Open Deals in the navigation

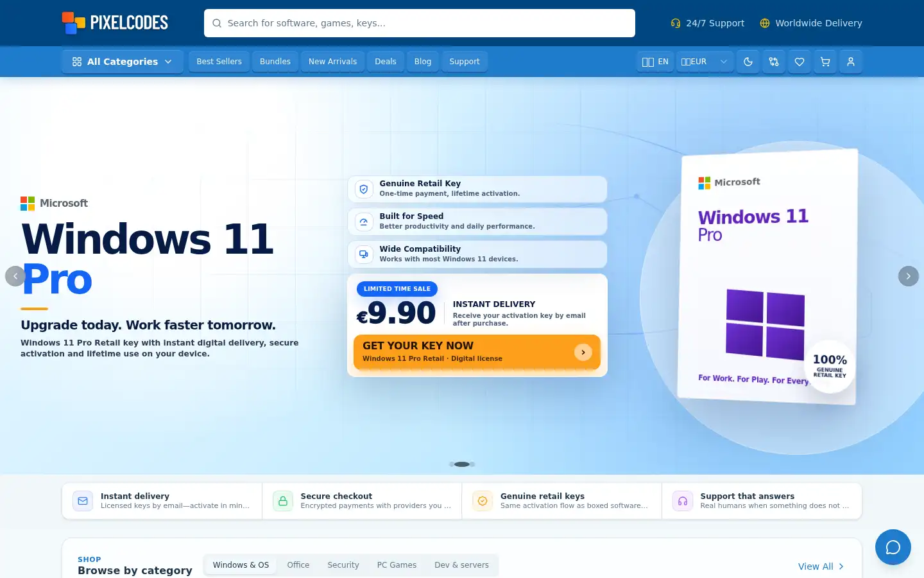[386, 62]
